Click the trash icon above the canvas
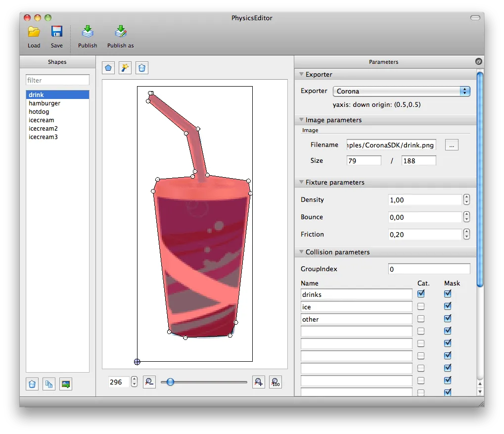The width and height of the screenshot is (504, 434). tap(141, 68)
